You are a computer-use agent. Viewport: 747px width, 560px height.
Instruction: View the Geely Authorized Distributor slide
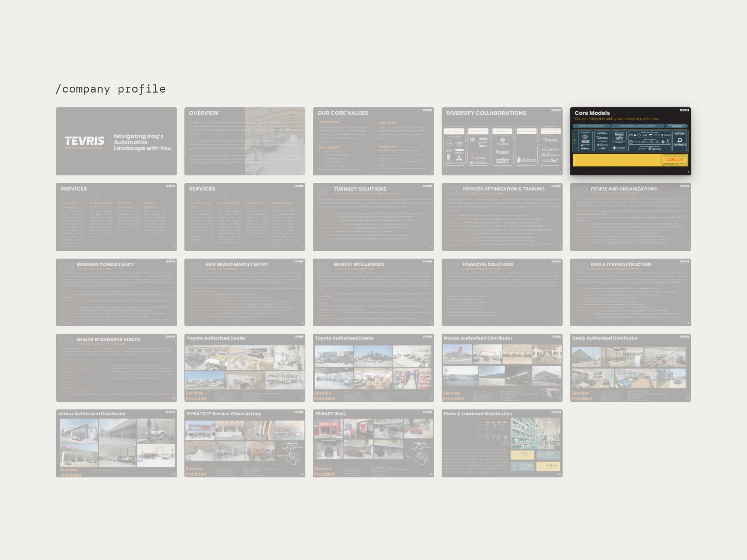pos(630,368)
